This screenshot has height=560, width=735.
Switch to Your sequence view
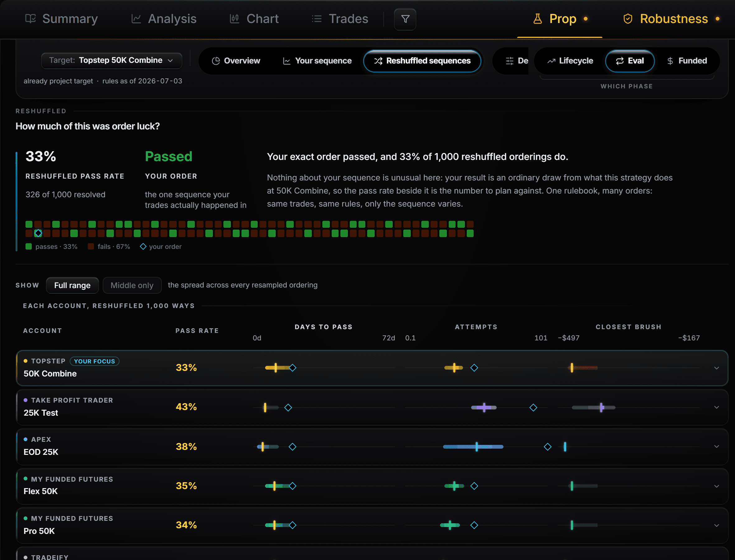coord(317,61)
